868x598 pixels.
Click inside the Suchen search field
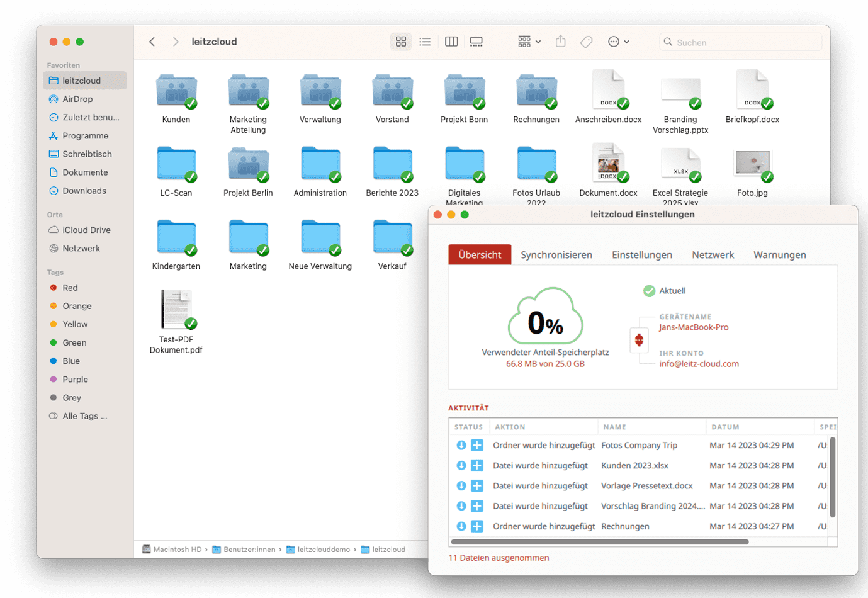740,41
